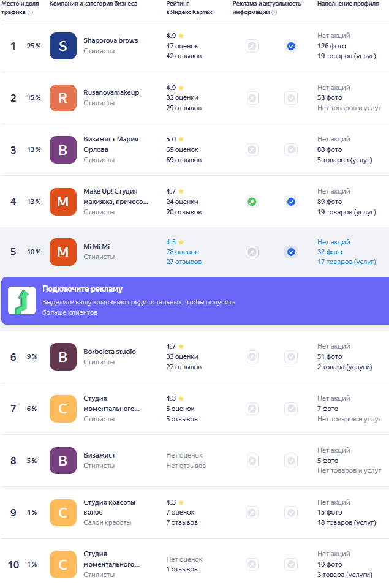Click the 47 оценок text

(183, 46)
